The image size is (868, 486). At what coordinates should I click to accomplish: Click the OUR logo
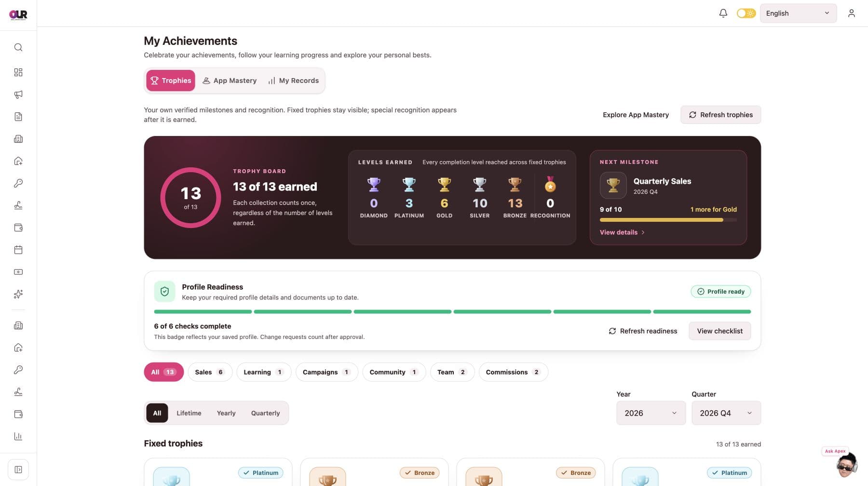click(18, 15)
